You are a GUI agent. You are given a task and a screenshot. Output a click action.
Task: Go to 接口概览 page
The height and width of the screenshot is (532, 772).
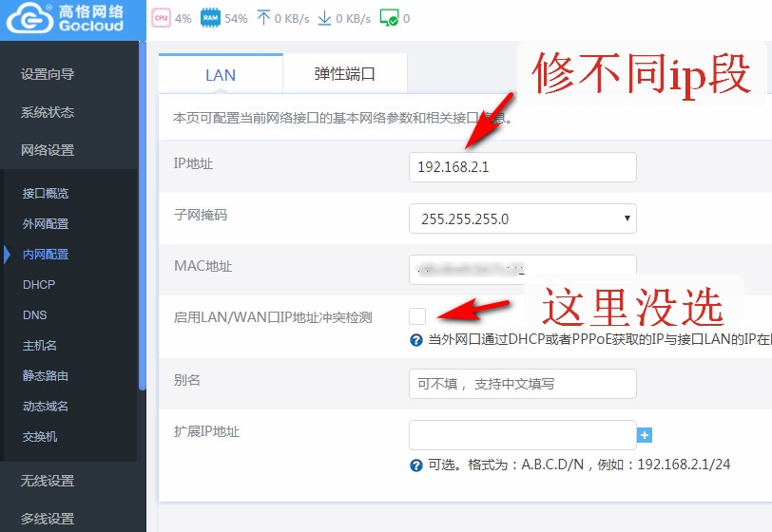46,194
